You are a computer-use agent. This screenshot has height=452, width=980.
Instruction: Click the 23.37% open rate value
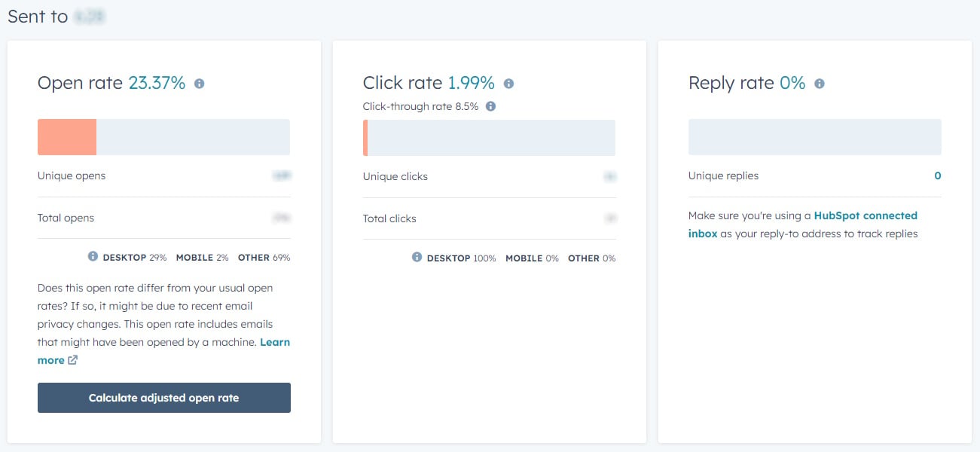coord(157,83)
